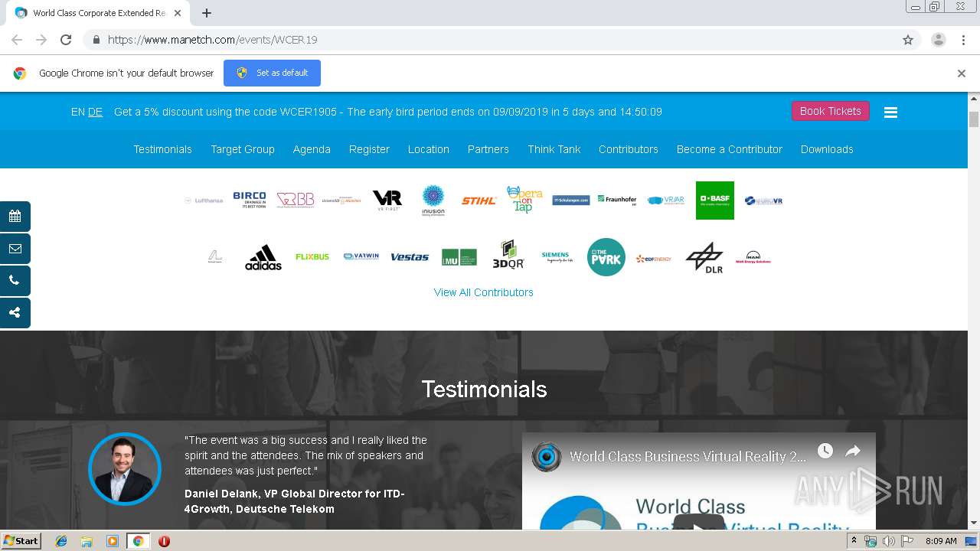Screen dimensions: 980x551
Task: Open the BIRCO contributor logo
Action: [x=250, y=200]
